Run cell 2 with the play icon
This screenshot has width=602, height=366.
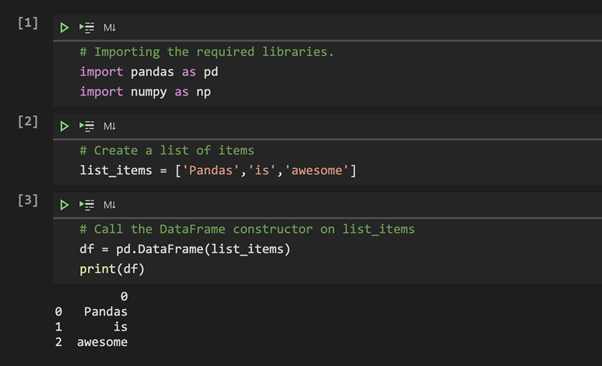[x=64, y=126]
